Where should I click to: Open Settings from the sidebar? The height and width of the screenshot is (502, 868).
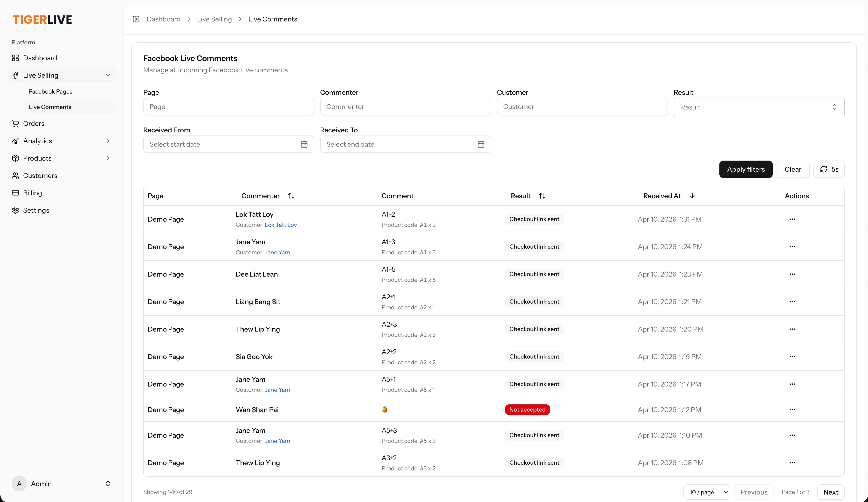tap(61, 210)
